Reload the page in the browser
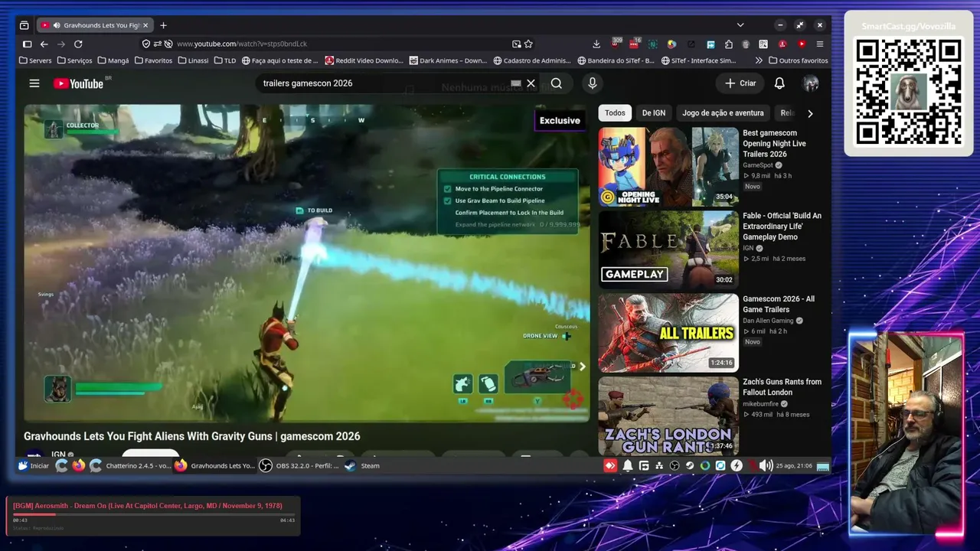Screen dimensions: 980x551 coord(78,44)
